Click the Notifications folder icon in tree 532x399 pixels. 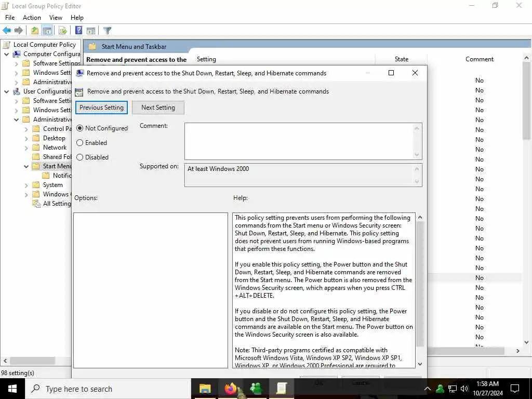46,176
